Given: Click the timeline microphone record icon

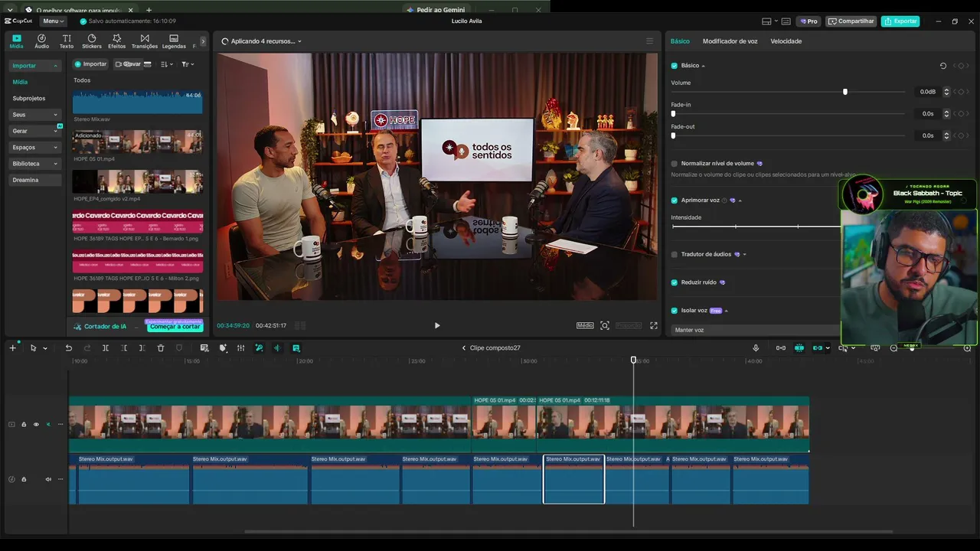Looking at the screenshot, I should (756, 348).
